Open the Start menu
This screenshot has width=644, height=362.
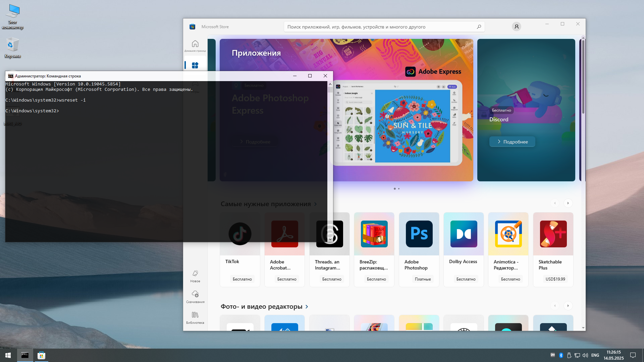pyautogui.click(x=7, y=355)
